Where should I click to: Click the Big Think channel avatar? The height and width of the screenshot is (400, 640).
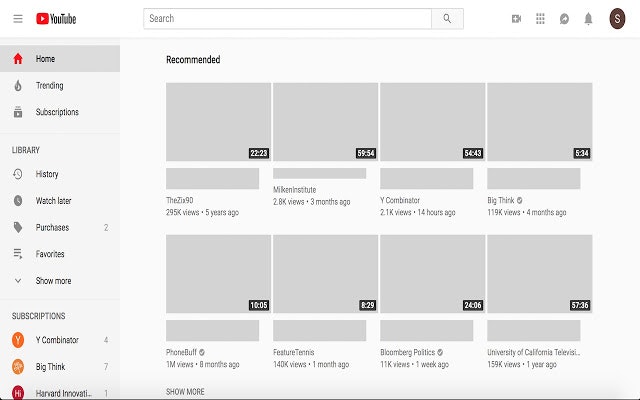pos(18,367)
